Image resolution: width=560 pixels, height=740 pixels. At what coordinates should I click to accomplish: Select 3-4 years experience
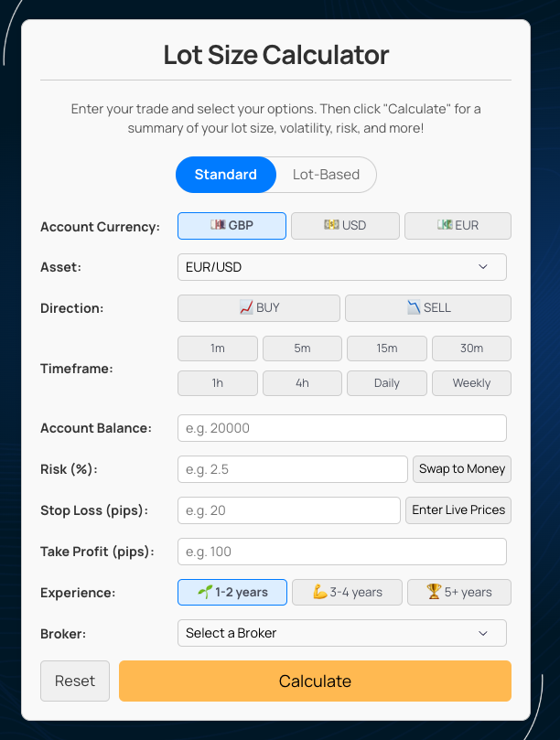point(347,593)
